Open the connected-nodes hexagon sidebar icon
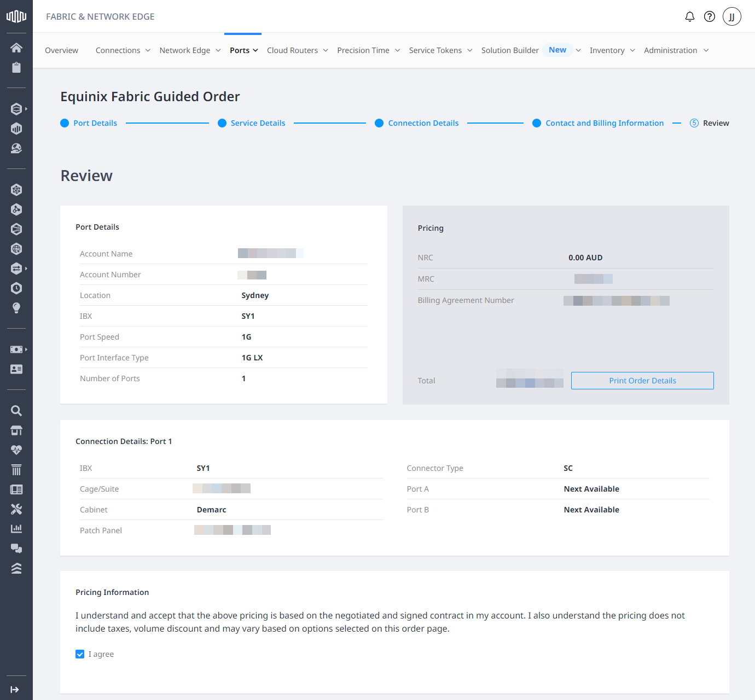This screenshot has width=755, height=700. coord(16,209)
